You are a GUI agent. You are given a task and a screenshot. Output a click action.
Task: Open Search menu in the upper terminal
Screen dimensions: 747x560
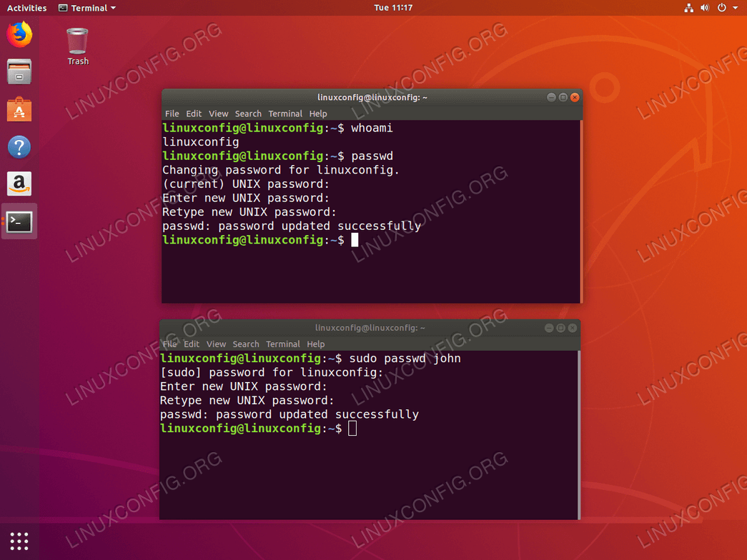tap(248, 114)
